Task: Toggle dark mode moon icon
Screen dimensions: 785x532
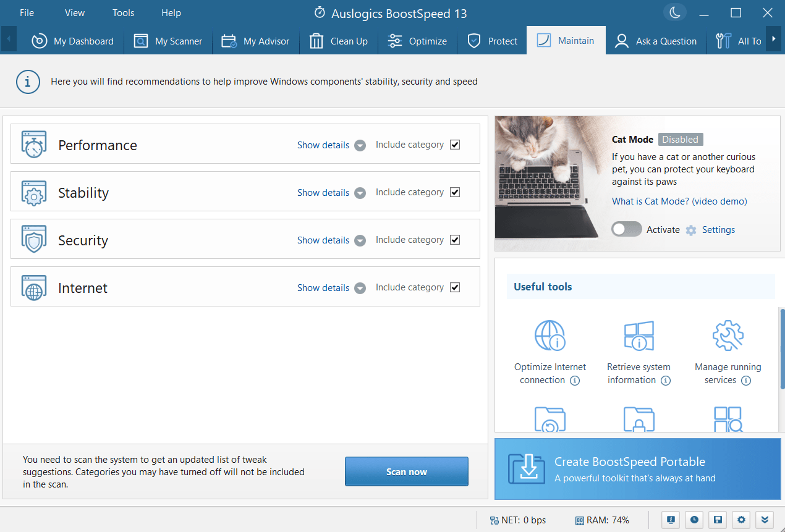Action: pos(674,12)
